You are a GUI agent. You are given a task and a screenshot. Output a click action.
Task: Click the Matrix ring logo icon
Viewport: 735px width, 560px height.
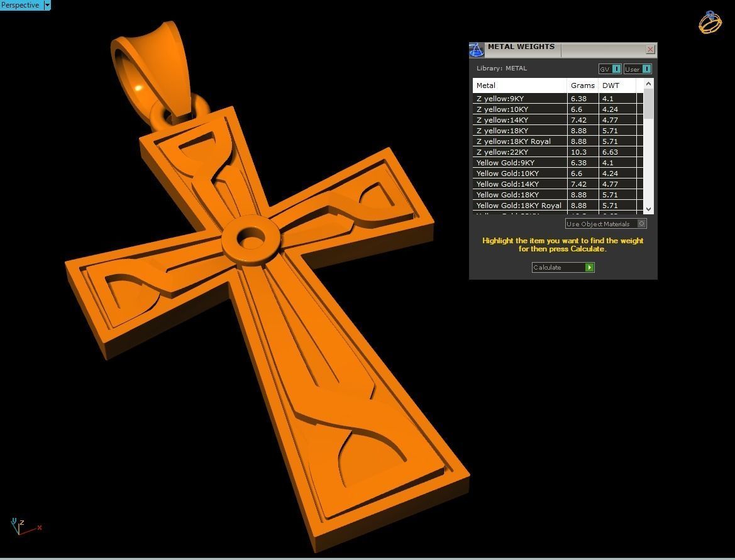710,22
